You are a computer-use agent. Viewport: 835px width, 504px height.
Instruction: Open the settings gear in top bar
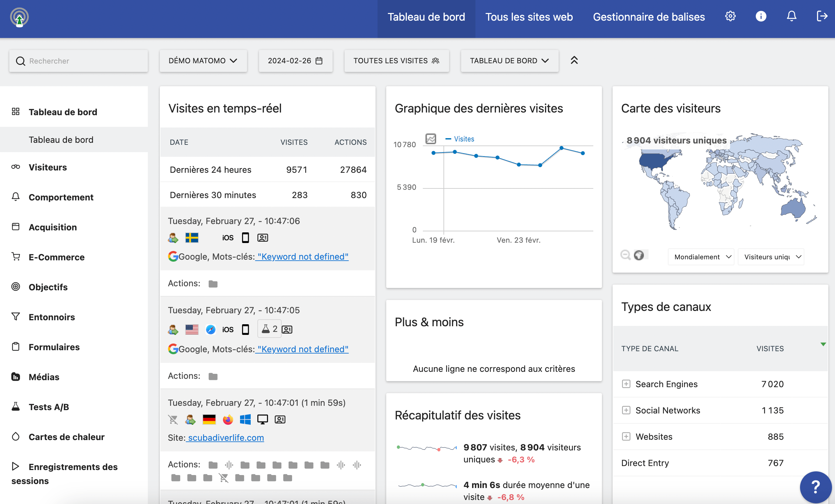coord(730,16)
